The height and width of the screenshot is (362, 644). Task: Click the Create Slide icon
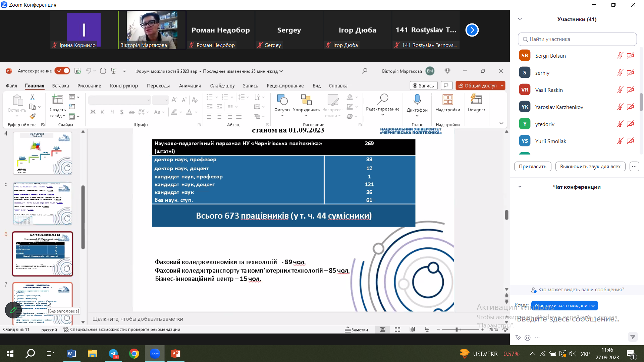(x=57, y=100)
